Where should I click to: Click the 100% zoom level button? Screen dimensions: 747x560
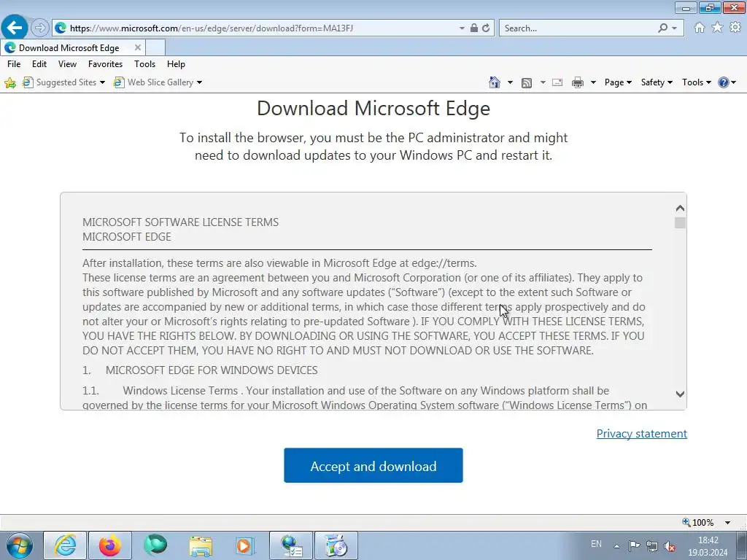(x=698, y=522)
